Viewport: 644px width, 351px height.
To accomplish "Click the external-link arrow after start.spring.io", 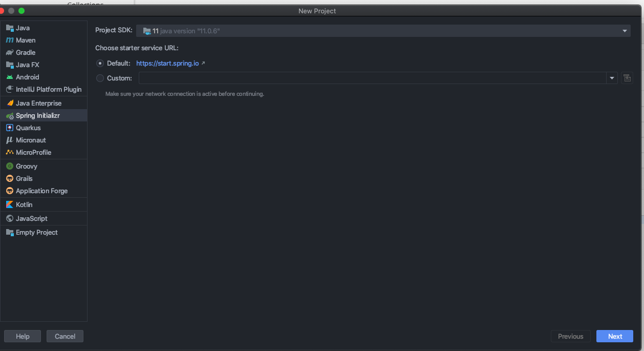I will click(x=203, y=64).
